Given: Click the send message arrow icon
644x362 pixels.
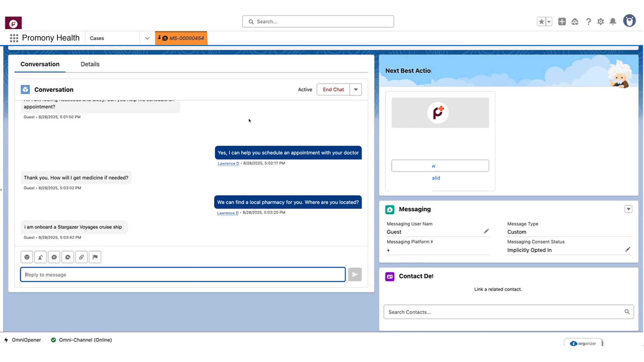Looking at the screenshot, I should (355, 274).
